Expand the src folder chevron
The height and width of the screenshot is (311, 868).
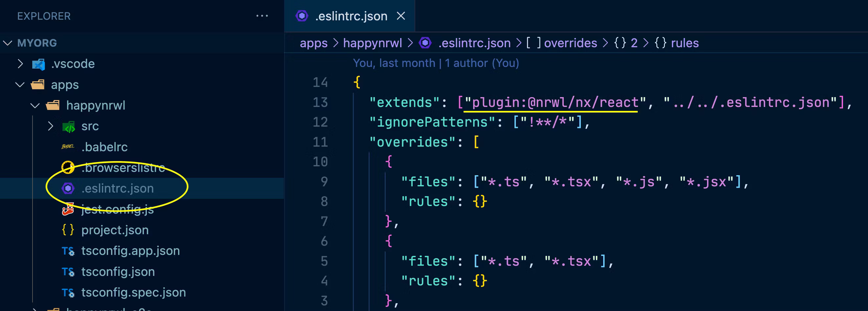pyautogui.click(x=51, y=126)
